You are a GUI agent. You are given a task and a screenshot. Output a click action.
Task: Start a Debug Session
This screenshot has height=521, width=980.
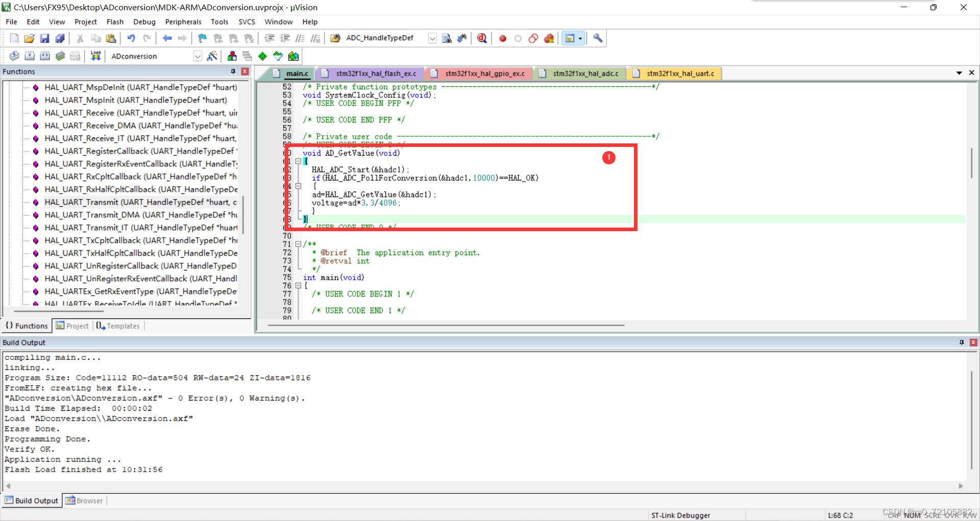tap(481, 38)
